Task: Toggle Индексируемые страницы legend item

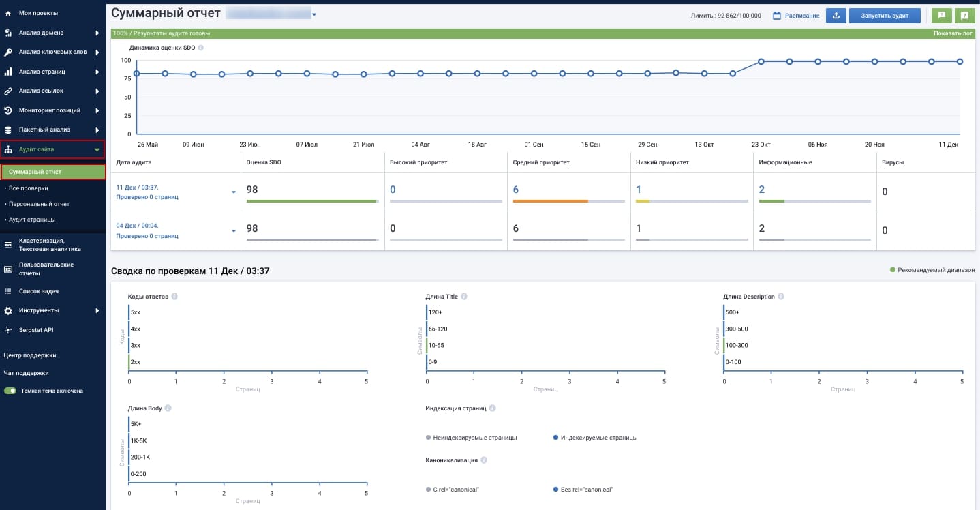Action: (x=596, y=438)
